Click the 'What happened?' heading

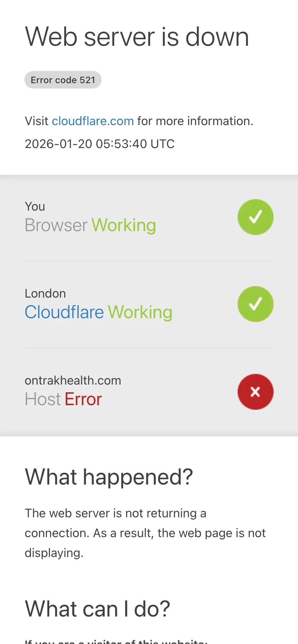pyautogui.click(x=109, y=477)
